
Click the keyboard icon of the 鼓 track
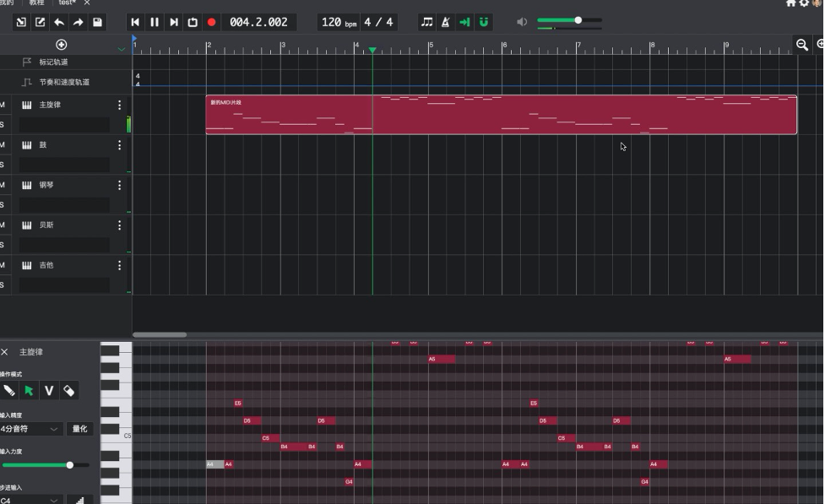27,145
